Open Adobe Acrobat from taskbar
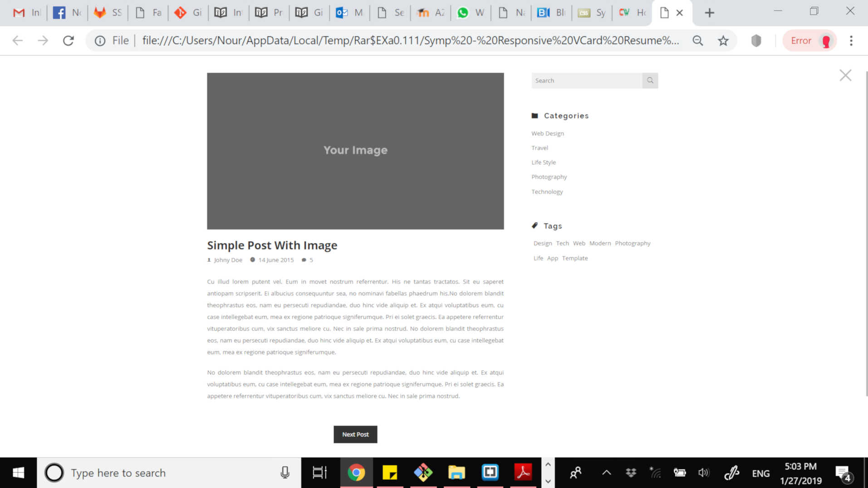 523,473
